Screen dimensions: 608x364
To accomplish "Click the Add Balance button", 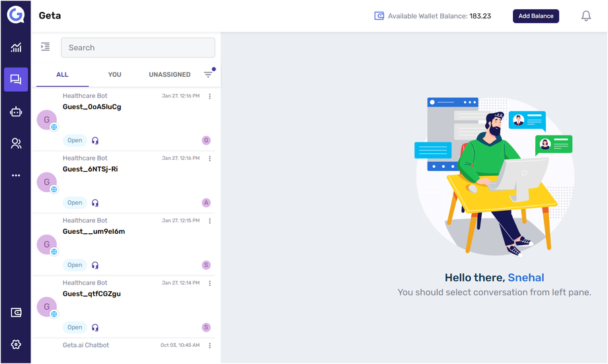I will (535, 16).
